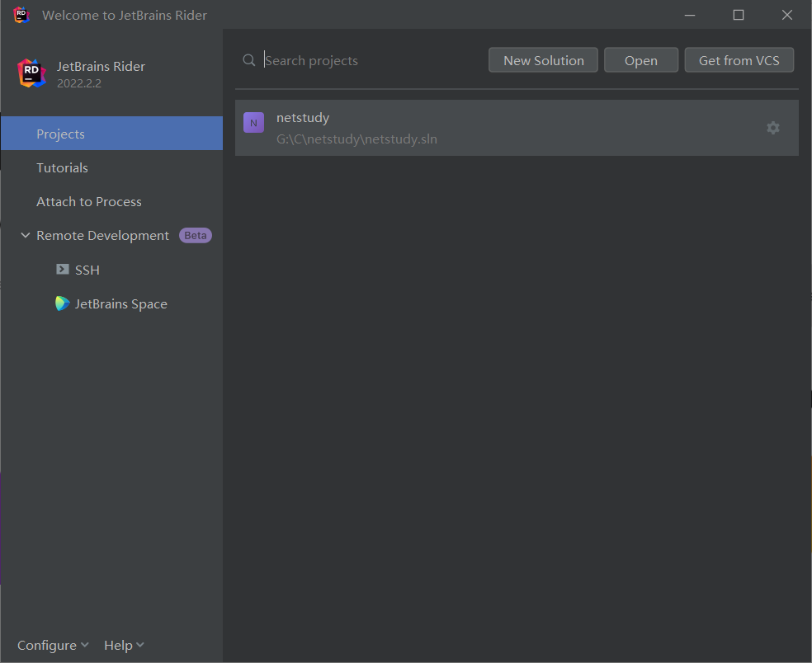Maximize the Rider welcome window

point(739,15)
